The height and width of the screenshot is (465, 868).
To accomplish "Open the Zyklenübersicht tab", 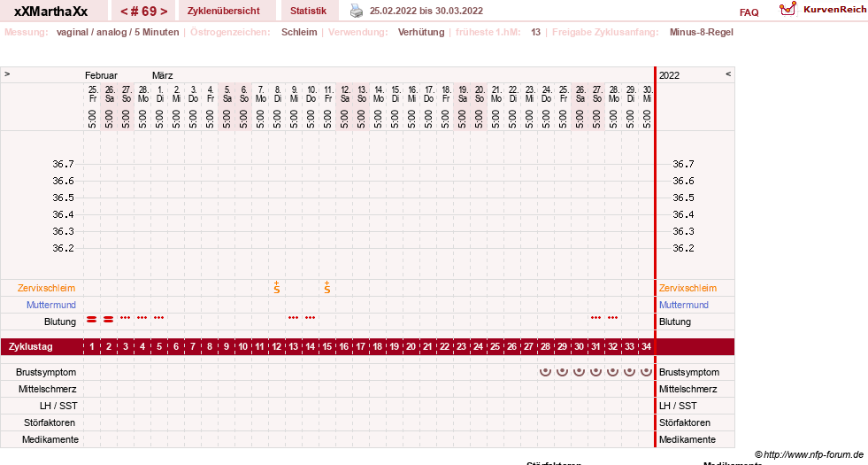I will pyautogui.click(x=224, y=11).
